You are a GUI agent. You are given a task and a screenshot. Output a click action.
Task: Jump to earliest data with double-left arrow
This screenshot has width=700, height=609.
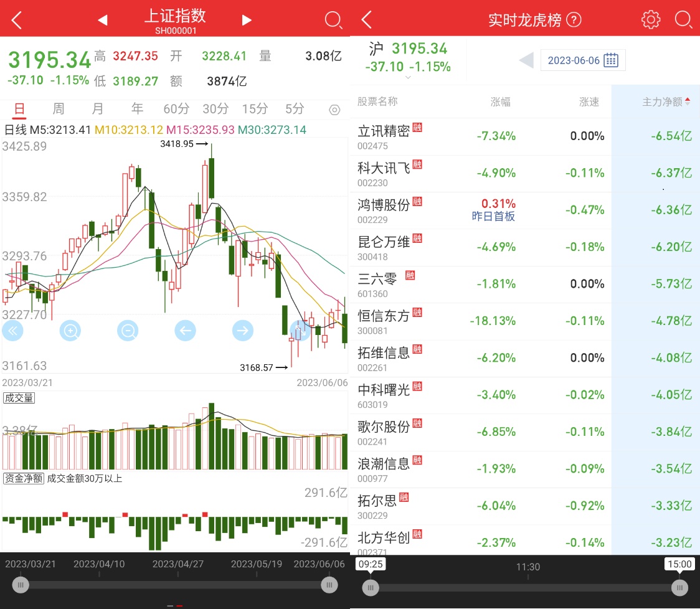(x=12, y=331)
